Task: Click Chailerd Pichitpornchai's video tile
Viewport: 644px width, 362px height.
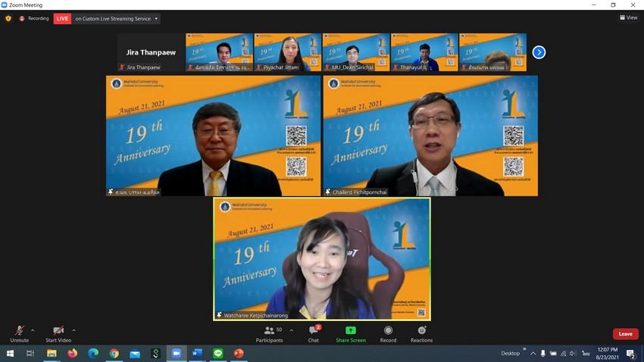Action: point(430,136)
